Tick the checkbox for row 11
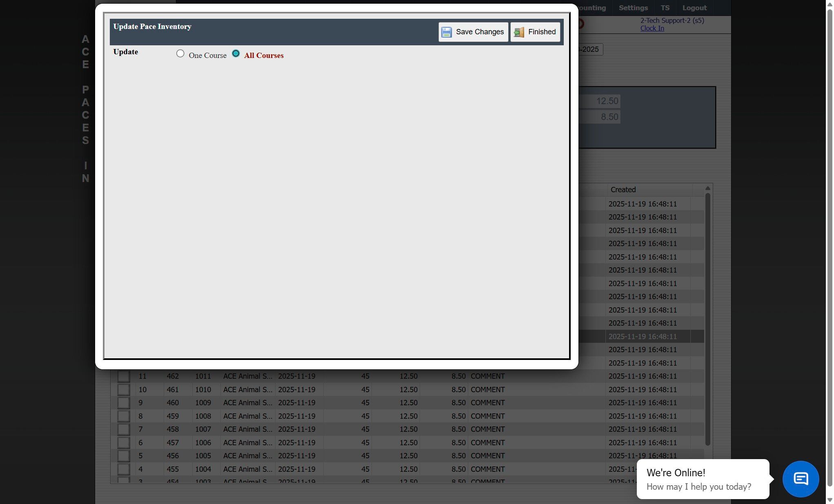Viewport: 834px width, 504px height. tap(123, 376)
